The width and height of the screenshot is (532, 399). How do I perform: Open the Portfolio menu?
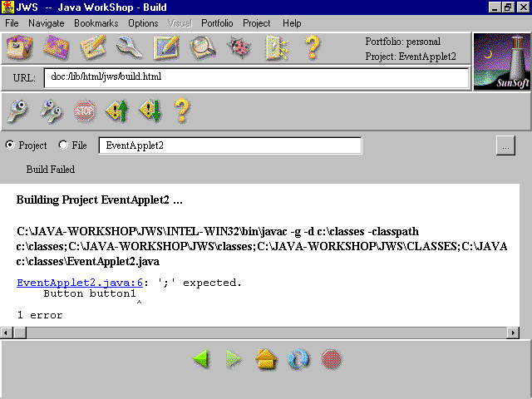click(x=217, y=23)
